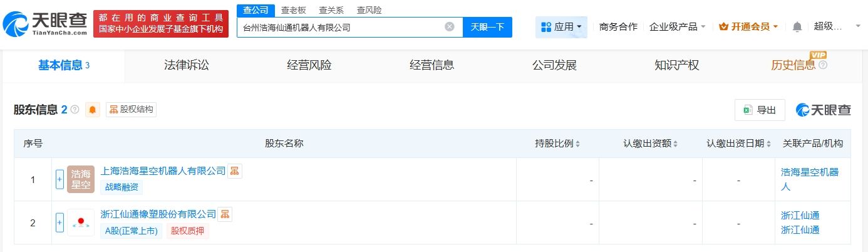Switch to the 经营信息 tab
The image size is (868, 252).
click(x=432, y=65)
